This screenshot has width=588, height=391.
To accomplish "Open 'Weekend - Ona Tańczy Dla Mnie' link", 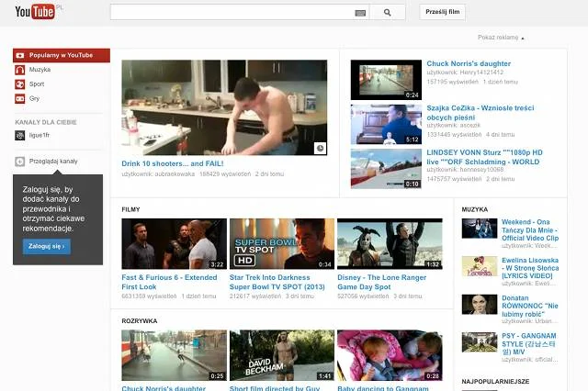I will pyautogui.click(x=530, y=230).
